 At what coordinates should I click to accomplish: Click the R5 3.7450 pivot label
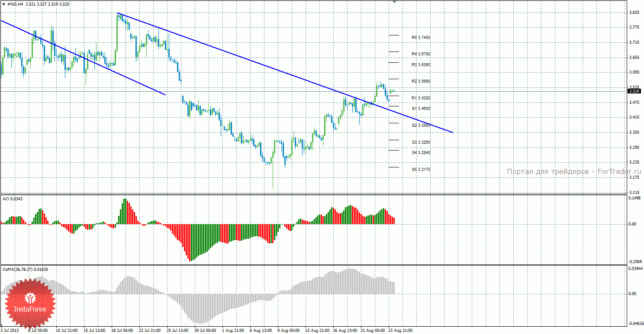(421, 38)
